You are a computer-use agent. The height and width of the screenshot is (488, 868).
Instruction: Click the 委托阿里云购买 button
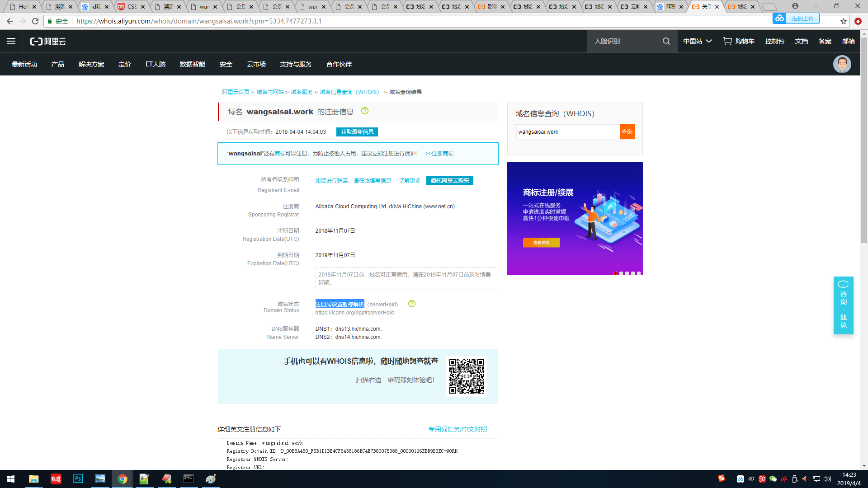pyautogui.click(x=450, y=181)
